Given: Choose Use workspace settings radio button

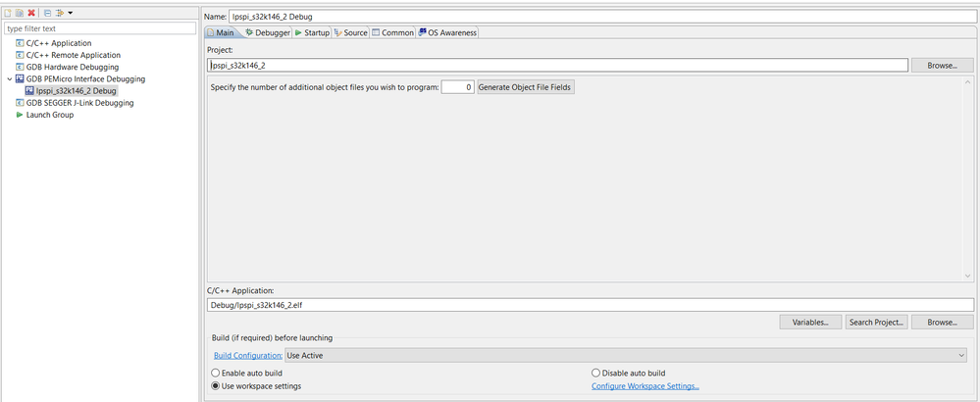Looking at the screenshot, I should [216, 386].
